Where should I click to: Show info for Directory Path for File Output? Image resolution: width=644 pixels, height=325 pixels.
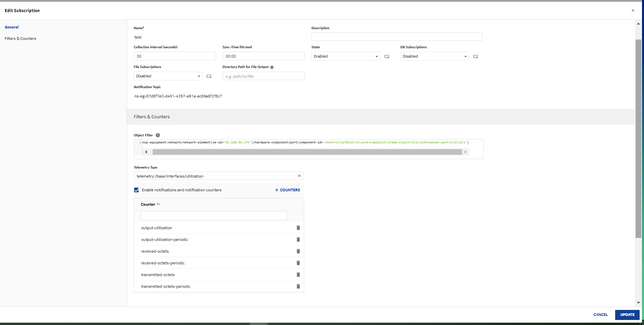click(x=272, y=67)
